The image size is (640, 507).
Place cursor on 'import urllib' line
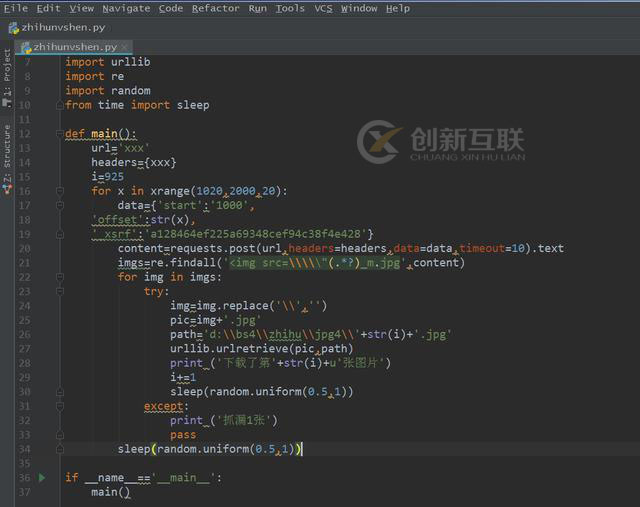coord(108,62)
